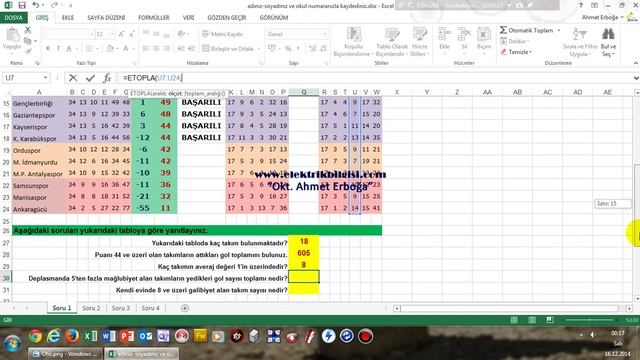Viewport: 640px width, 360px height.
Task: Select yellow cell Q31 answer box
Action: tap(304, 290)
